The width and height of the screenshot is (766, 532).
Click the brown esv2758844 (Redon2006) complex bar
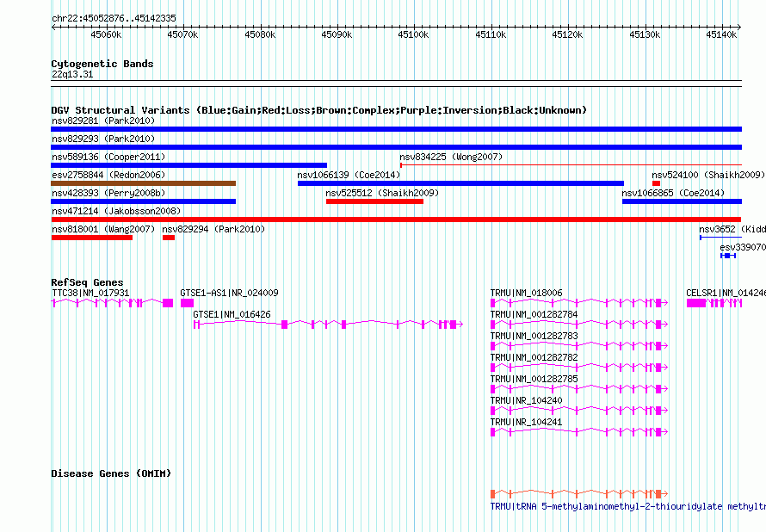point(143,183)
